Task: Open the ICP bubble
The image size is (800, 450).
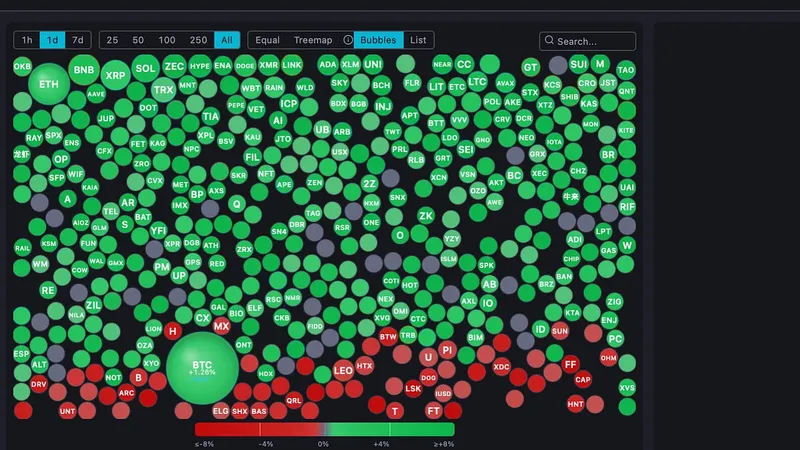Action: tap(288, 104)
